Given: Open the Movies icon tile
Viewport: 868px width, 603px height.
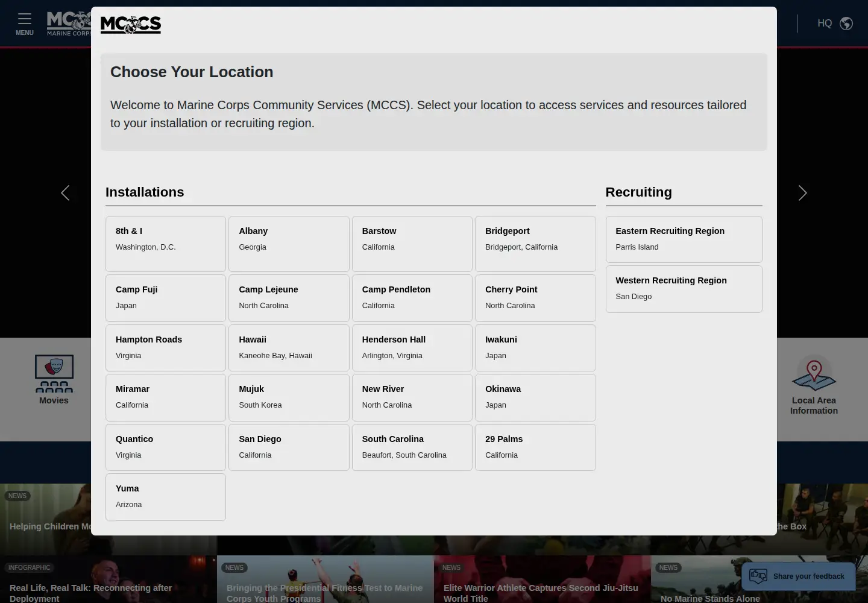Looking at the screenshot, I should point(54,380).
